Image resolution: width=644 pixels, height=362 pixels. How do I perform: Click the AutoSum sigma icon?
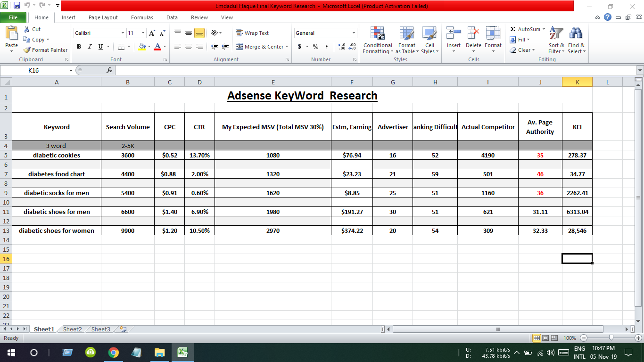tap(513, 29)
